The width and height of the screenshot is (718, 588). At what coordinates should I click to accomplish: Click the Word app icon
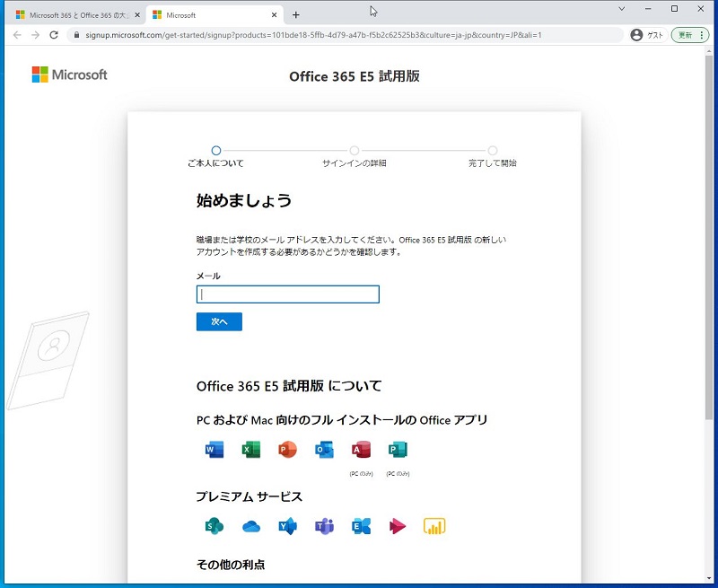tap(215, 450)
